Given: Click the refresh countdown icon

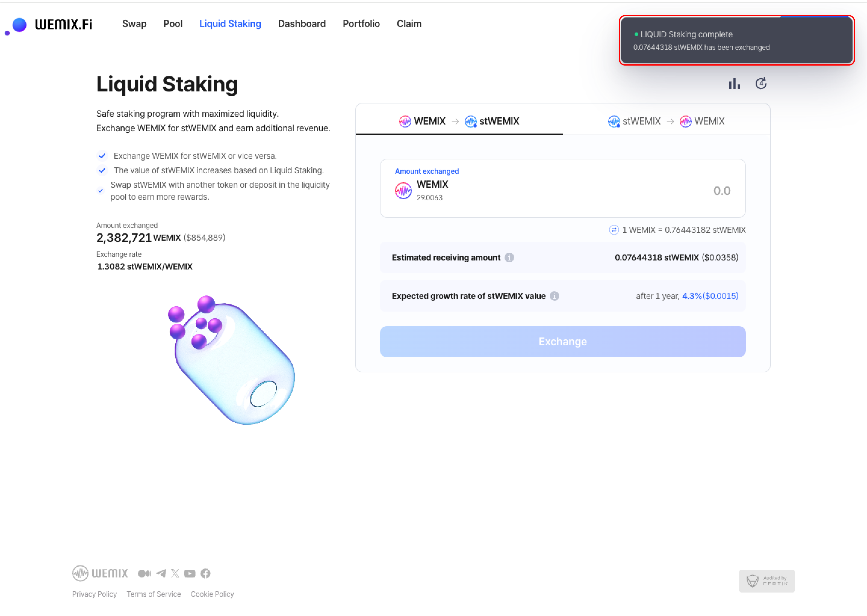Looking at the screenshot, I should coord(761,83).
